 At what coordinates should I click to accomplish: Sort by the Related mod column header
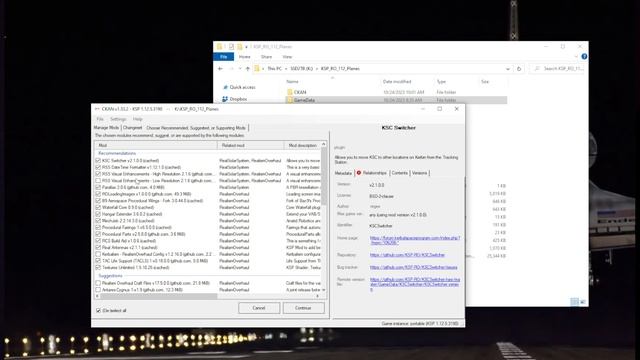251,145
